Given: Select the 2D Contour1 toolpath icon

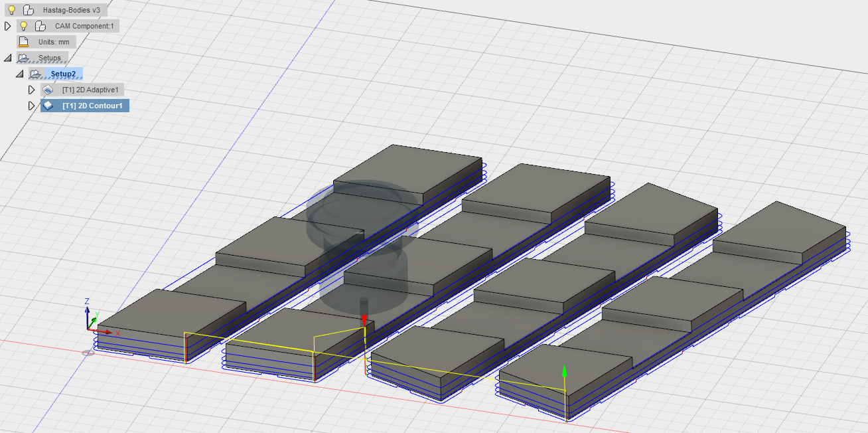Looking at the screenshot, I should point(48,106).
